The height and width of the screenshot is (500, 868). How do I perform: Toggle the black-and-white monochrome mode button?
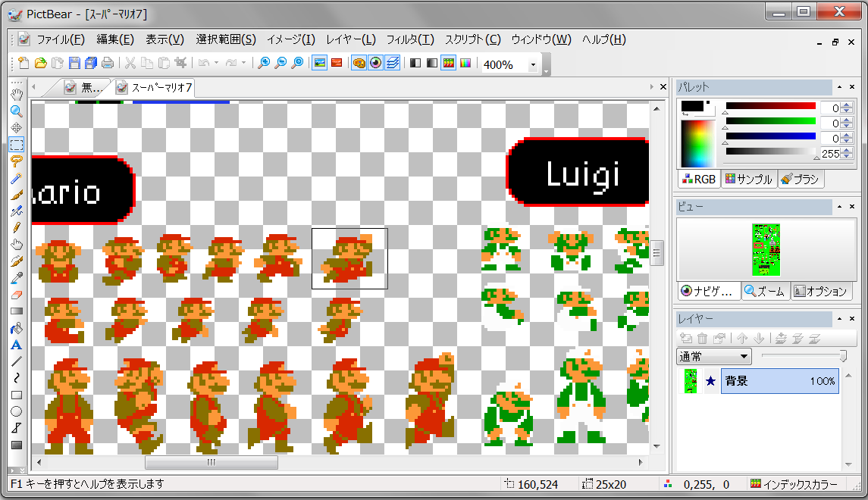click(415, 63)
